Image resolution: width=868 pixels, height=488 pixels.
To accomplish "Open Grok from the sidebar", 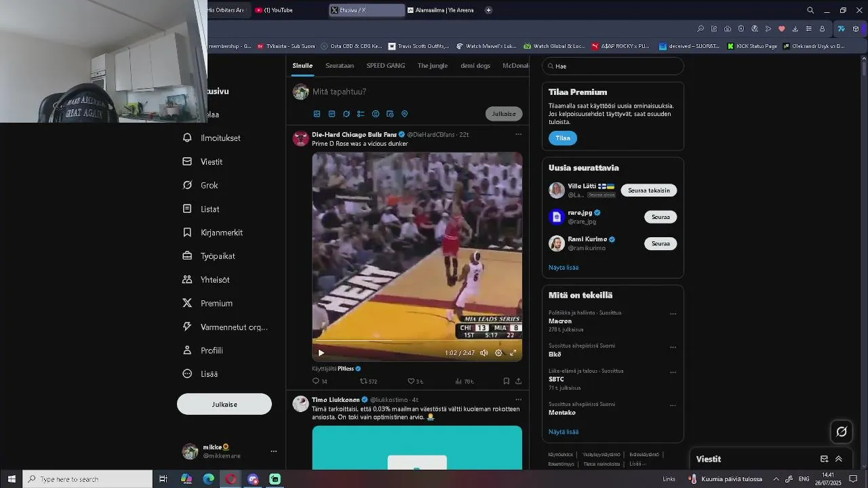I will tap(201, 185).
